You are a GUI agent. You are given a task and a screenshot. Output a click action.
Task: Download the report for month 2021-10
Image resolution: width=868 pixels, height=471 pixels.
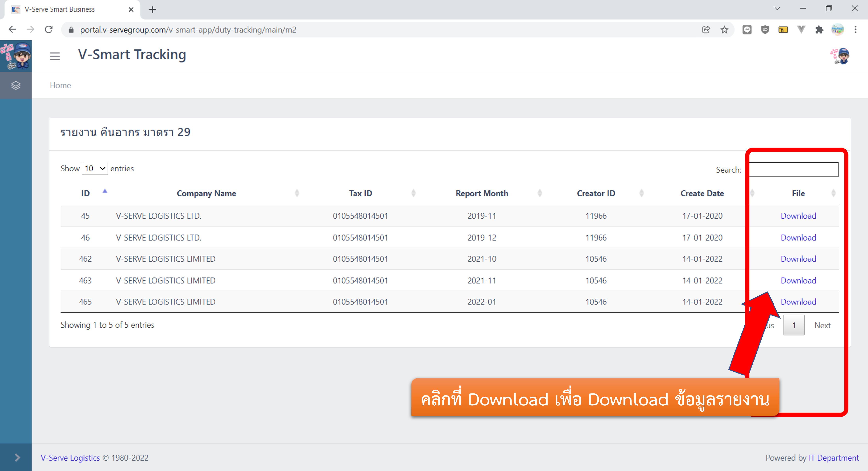click(798, 259)
